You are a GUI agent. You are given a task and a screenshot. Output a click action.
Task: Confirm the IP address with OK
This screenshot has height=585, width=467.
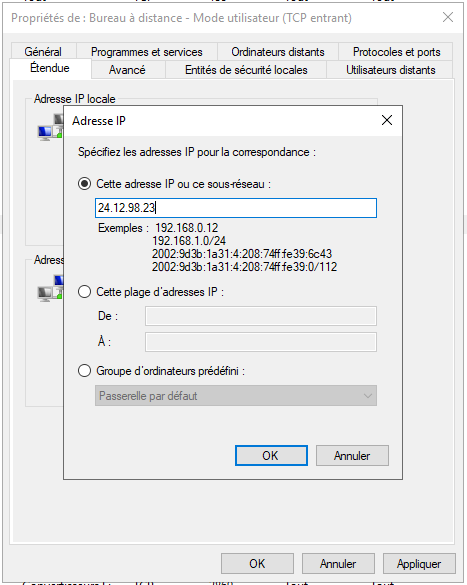pyautogui.click(x=271, y=456)
